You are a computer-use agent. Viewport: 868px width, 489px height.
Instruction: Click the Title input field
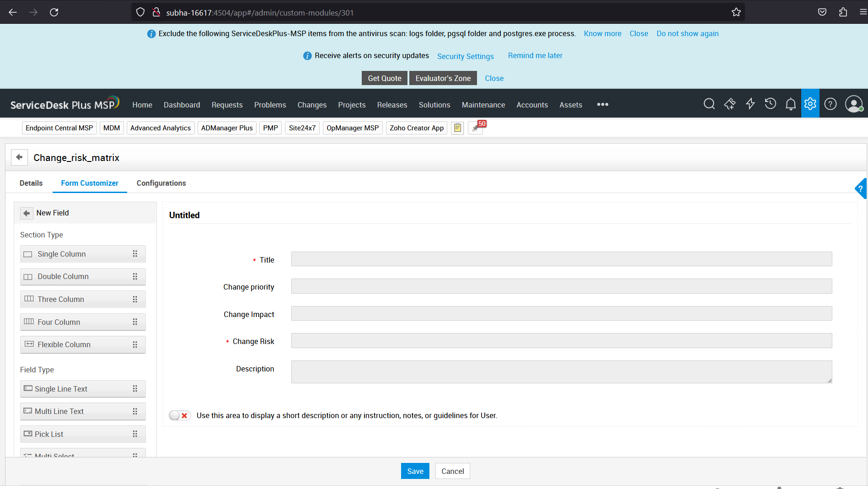pos(561,259)
